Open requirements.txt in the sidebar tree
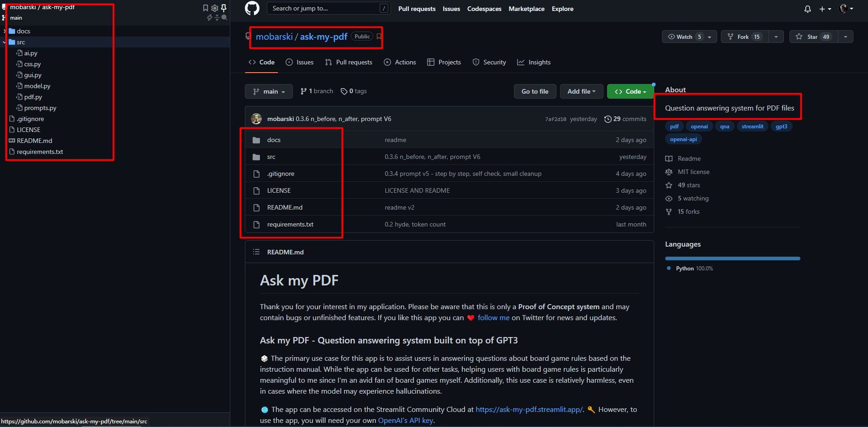868x427 pixels. coord(40,152)
